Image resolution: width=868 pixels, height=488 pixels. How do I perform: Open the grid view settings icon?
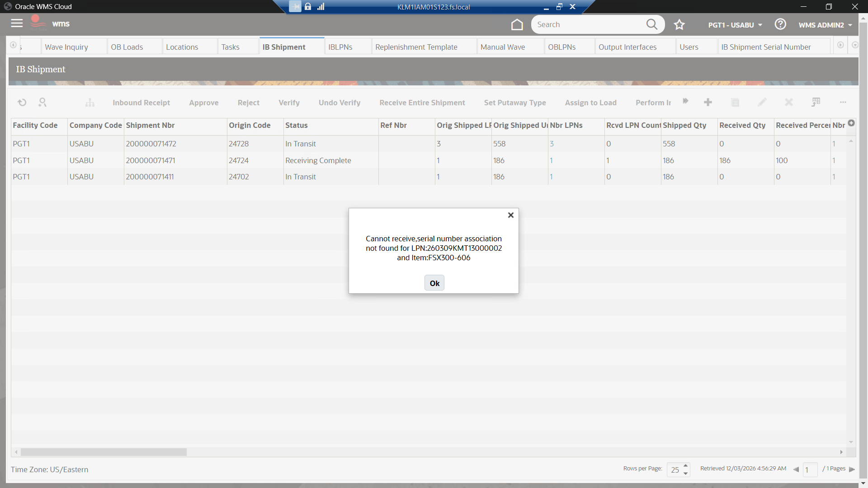(816, 103)
